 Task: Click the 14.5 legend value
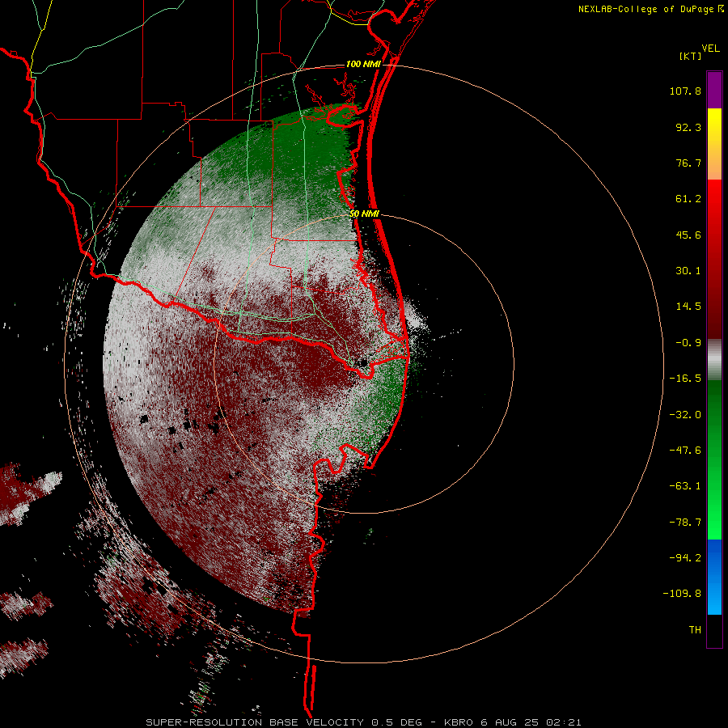click(x=688, y=307)
